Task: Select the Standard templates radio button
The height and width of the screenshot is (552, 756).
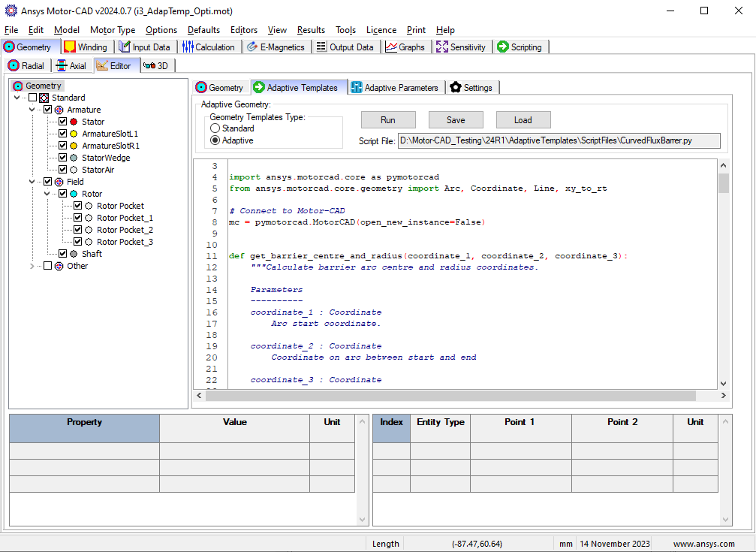Action: coord(215,128)
